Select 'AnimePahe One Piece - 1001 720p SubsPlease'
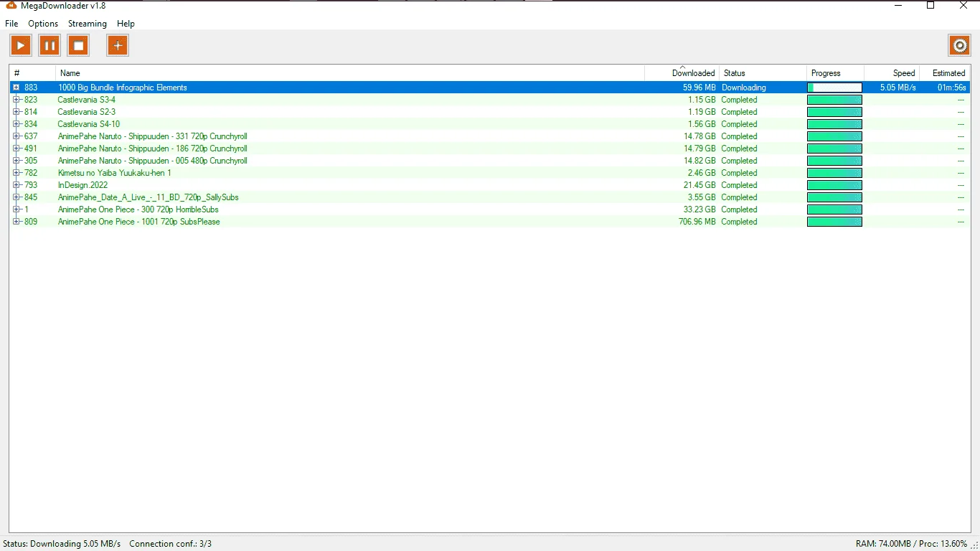980x551 pixels. pyautogui.click(x=139, y=222)
